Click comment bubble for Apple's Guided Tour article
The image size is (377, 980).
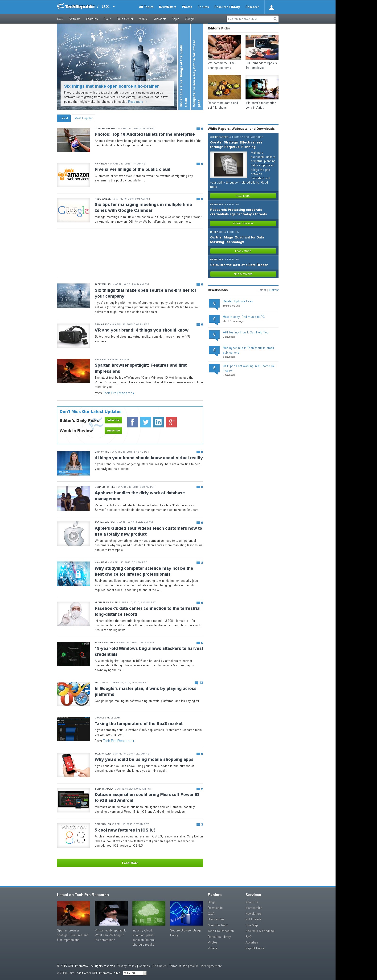point(200,523)
